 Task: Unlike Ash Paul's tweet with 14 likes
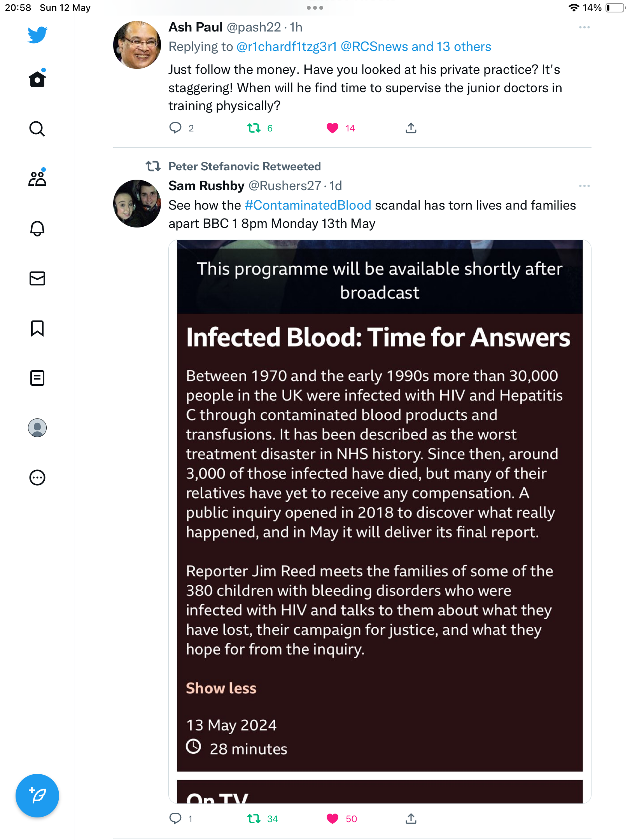click(x=332, y=128)
